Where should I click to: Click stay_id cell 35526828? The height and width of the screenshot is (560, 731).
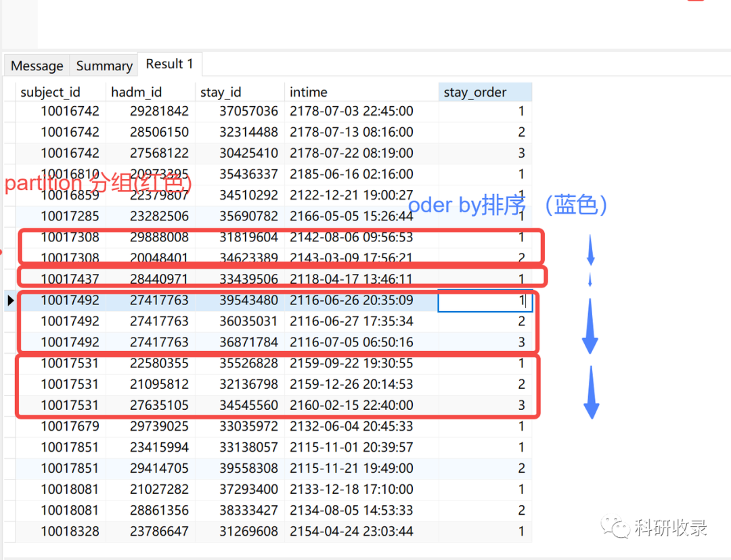[240, 363]
